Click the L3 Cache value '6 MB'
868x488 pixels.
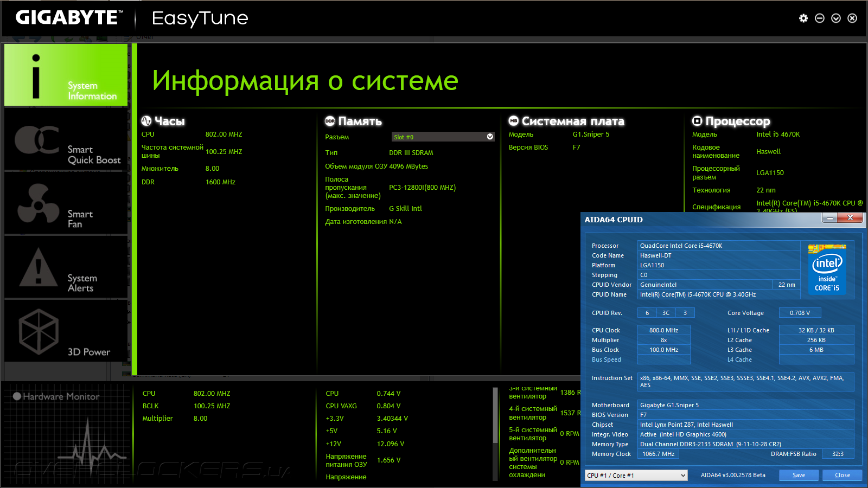click(816, 350)
